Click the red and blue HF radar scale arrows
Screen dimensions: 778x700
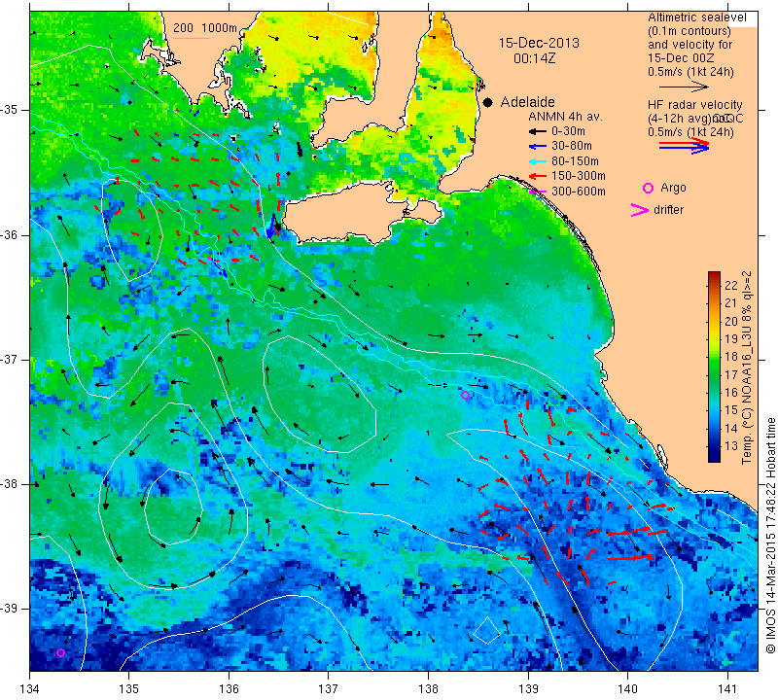[x=684, y=146]
